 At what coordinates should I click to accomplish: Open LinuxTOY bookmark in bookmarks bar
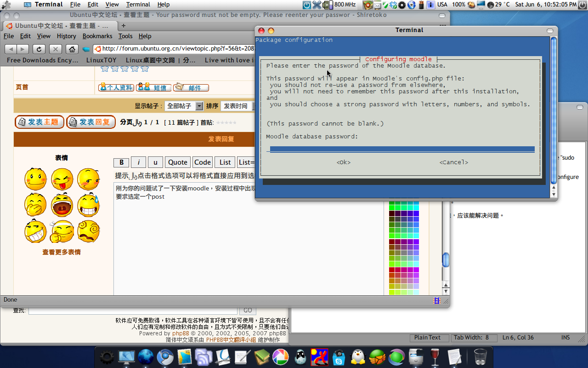coord(102,60)
